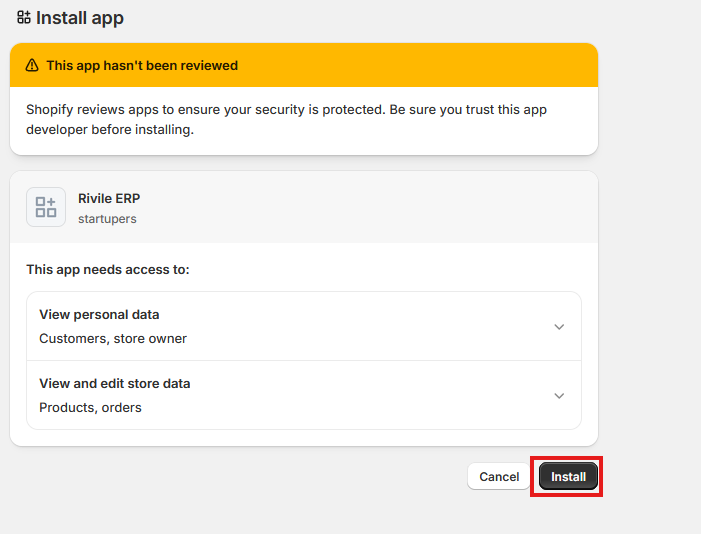Image resolution: width=701 pixels, height=534 pixels.
Task: Click the Install button
Action: click(x=568, y=476)
